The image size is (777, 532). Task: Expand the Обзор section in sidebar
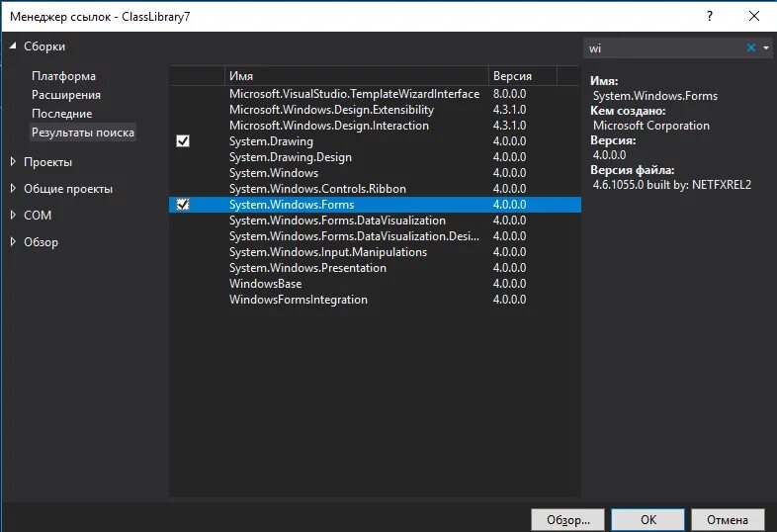[x=13, y=242]
